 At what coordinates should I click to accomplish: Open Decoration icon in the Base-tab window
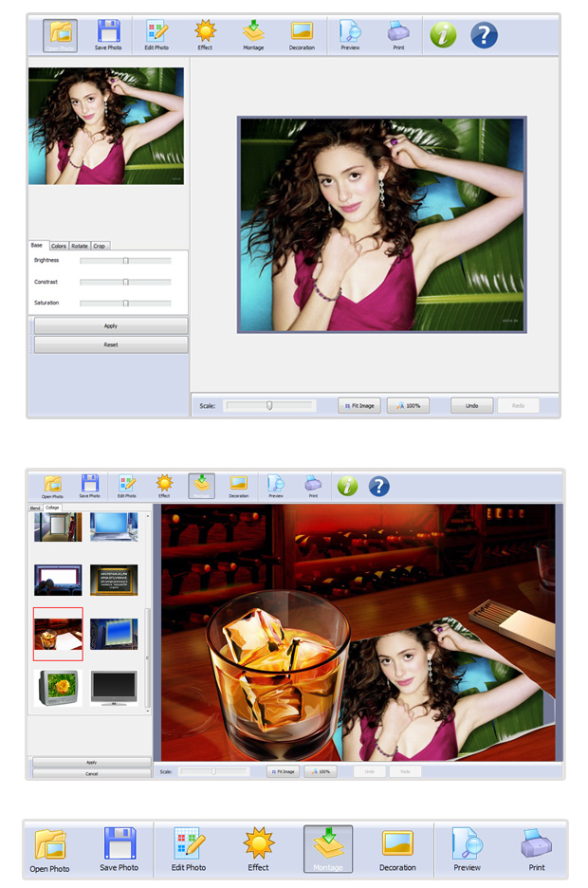(302, 36)
